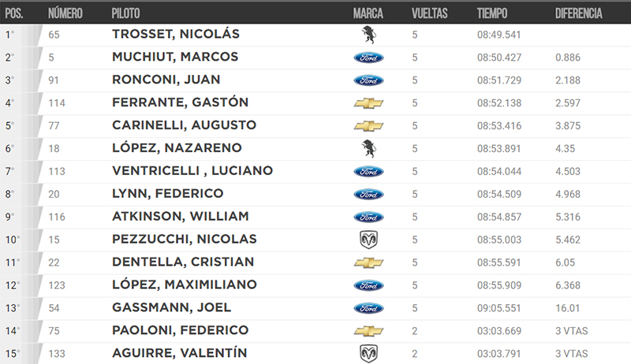Click the VUELTAS column header
The height and width of the screenshot is (364, 631).
point(429,13)
